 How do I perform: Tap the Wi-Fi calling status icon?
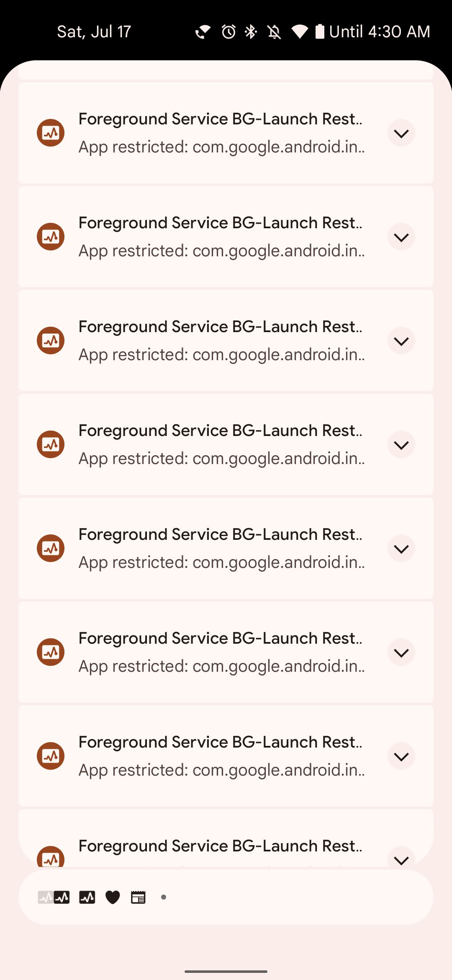coord(203,32)
